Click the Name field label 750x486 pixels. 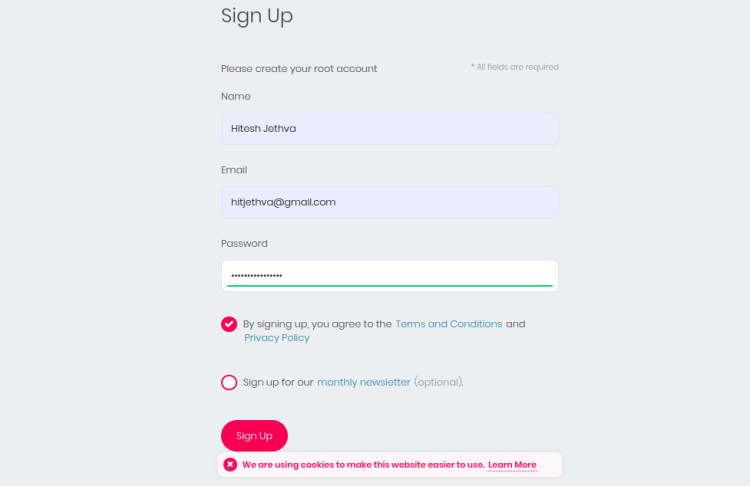(236, 97)
